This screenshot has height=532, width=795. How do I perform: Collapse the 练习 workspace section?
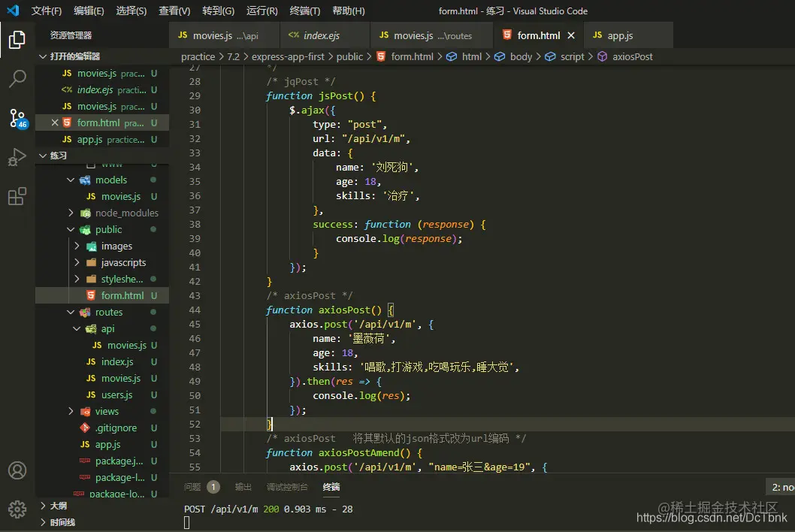click(102, 156)
